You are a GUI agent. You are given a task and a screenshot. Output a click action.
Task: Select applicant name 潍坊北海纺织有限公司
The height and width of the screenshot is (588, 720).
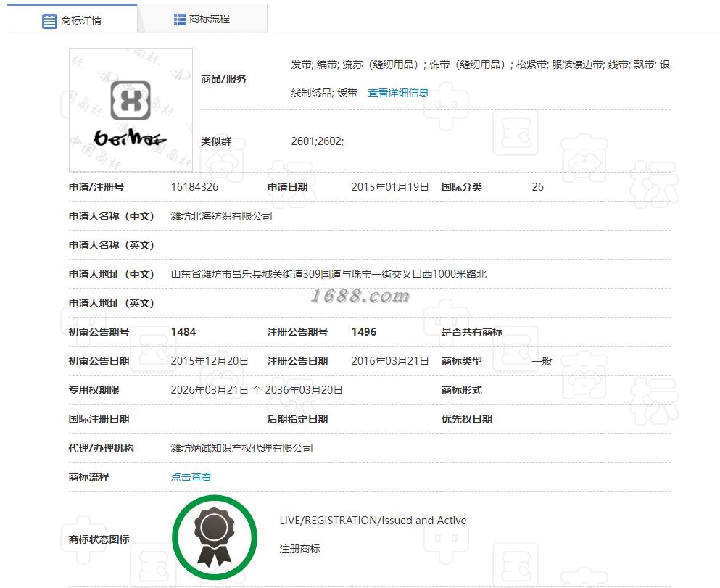221,216
